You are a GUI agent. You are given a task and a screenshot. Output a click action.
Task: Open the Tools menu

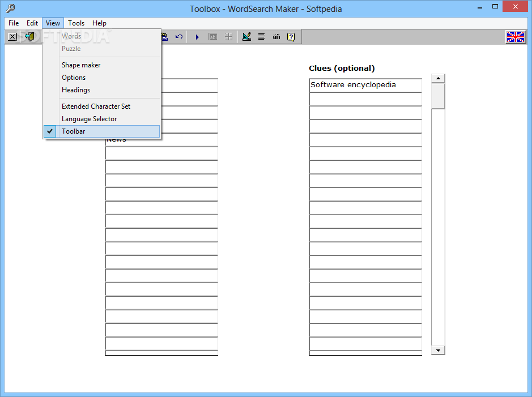(76, 23)
